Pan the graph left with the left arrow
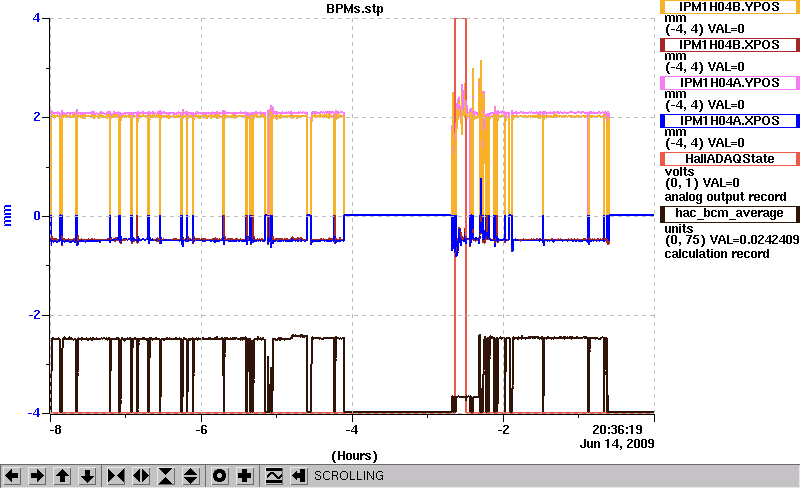The height and width of the screenshot is (488, 800). tap(12, 476)
